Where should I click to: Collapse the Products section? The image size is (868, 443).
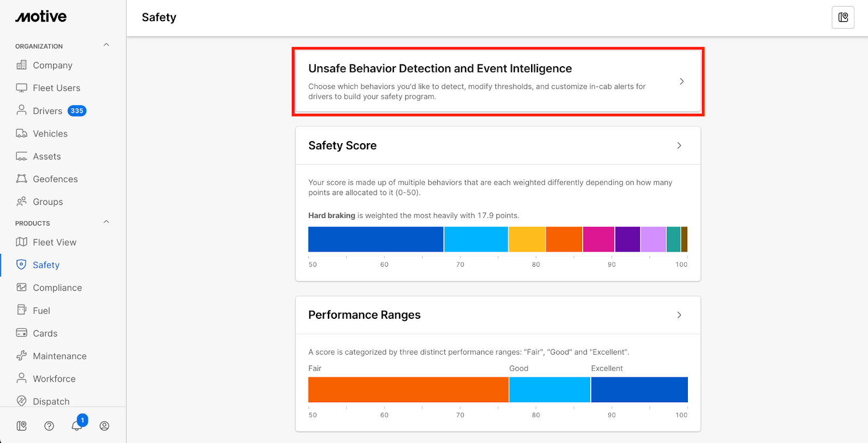[x=106, y=222]
